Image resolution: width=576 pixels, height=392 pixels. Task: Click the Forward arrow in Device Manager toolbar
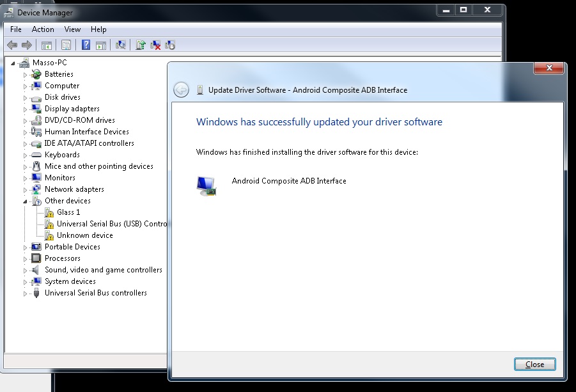pyautogui.click(x=26, y=45)
